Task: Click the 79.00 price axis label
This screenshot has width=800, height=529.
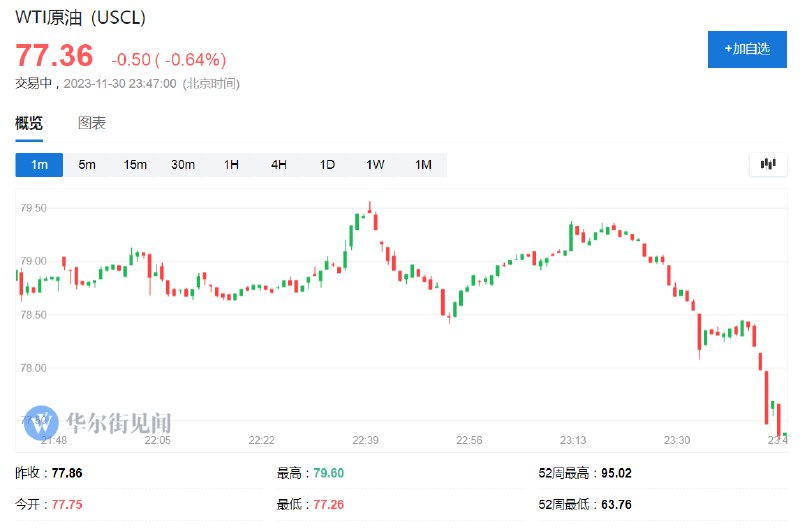Action: pyautogui.click(x=33, y=261)
